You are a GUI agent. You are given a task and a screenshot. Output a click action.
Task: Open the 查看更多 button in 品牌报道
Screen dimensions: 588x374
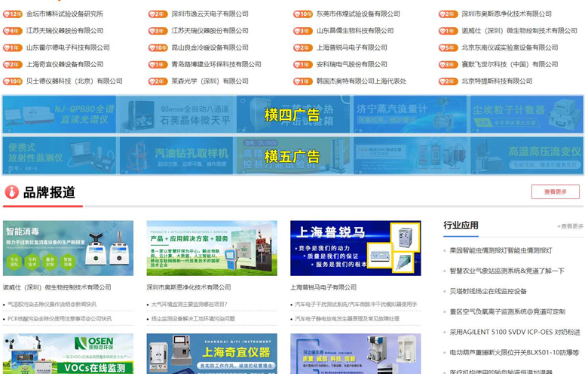pyautogui.click(x=555, y=192)
